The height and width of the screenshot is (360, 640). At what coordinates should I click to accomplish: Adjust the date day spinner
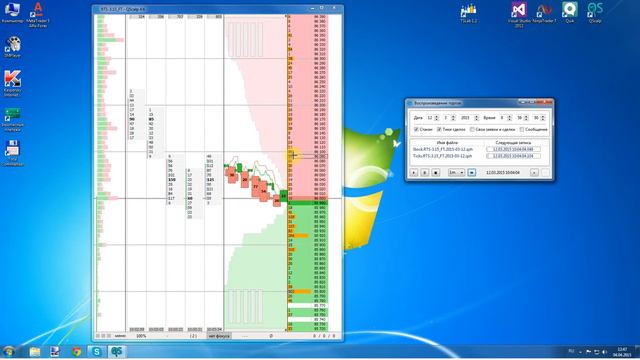point(436,118)
